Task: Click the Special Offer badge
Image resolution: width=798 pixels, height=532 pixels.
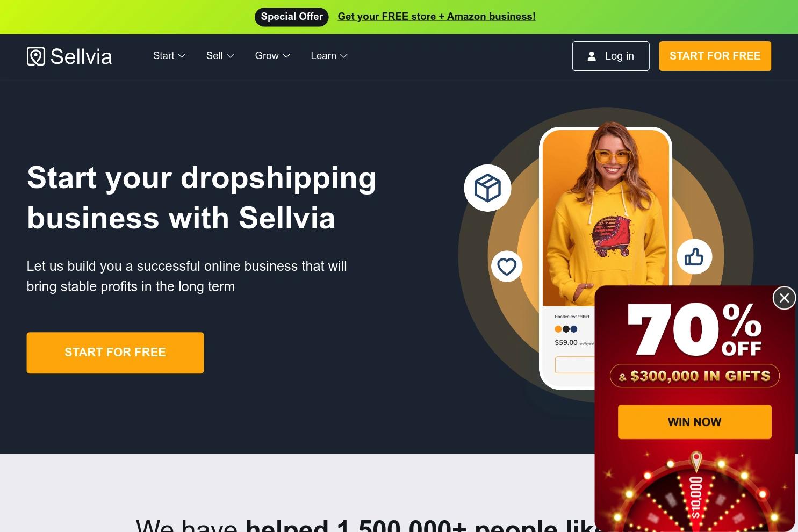Action: pos(292,17)
